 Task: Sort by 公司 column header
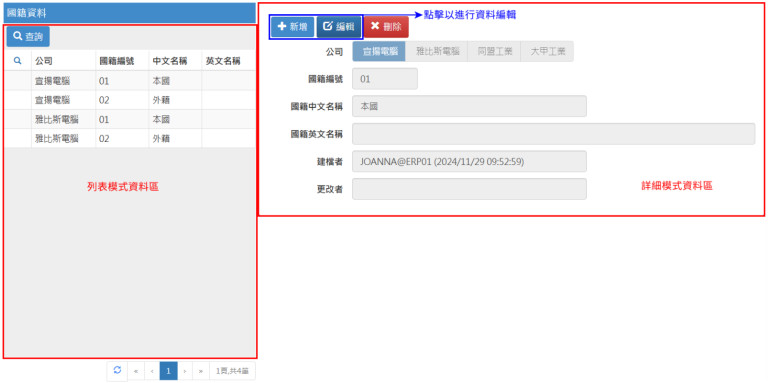[x=63, y=61]
